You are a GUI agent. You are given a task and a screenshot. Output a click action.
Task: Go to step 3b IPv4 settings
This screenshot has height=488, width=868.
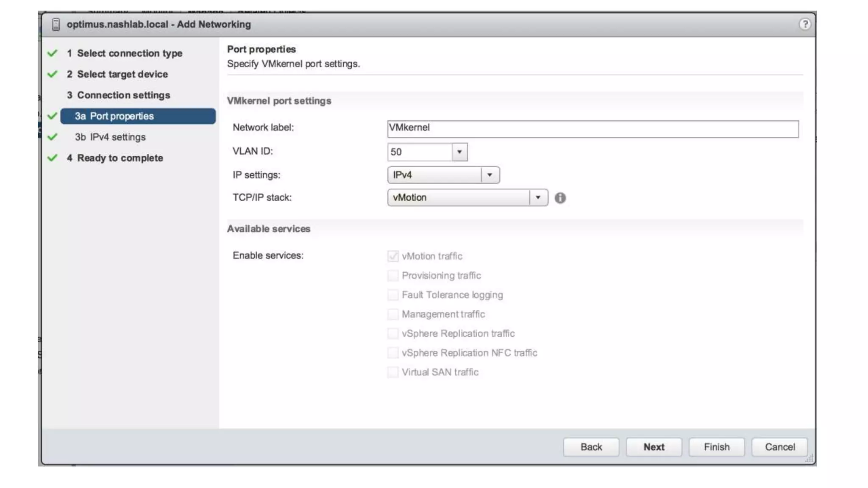click(x=110, y=137)
